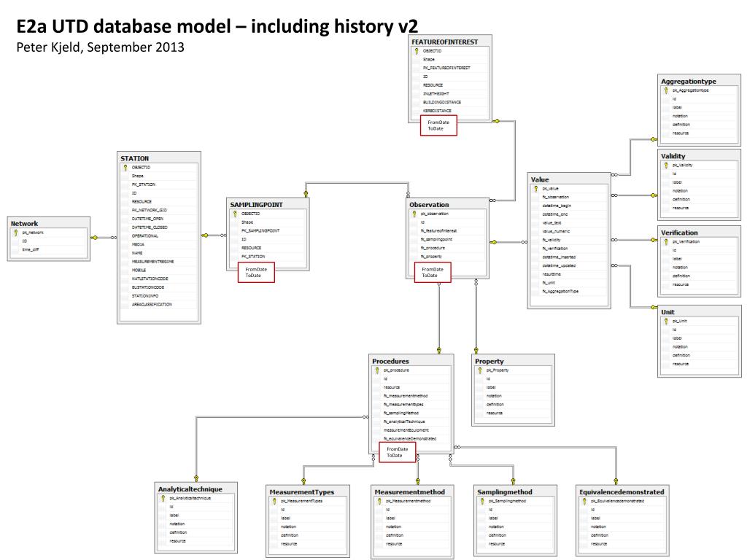Click the AREACLASSIFICATION row in STATION
Image resolution: width=747 pixels, height=560 pixels.
tap(158, 304)
